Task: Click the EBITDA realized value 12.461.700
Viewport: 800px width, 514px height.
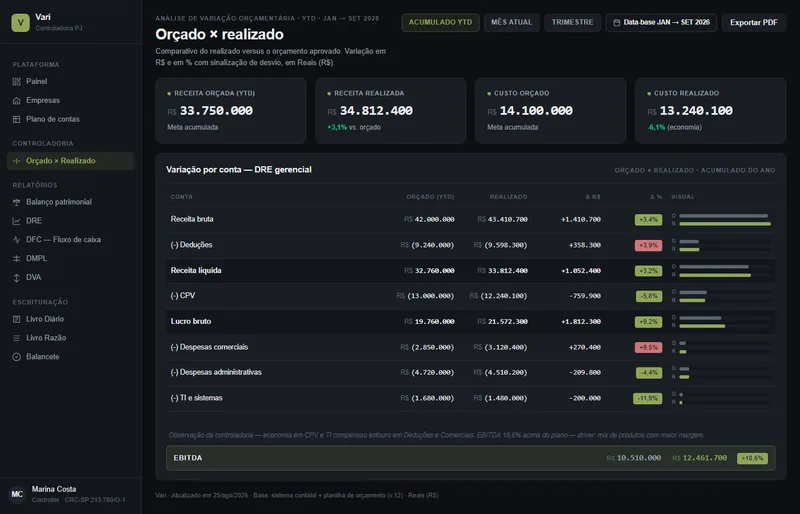Action: (705, 458)
